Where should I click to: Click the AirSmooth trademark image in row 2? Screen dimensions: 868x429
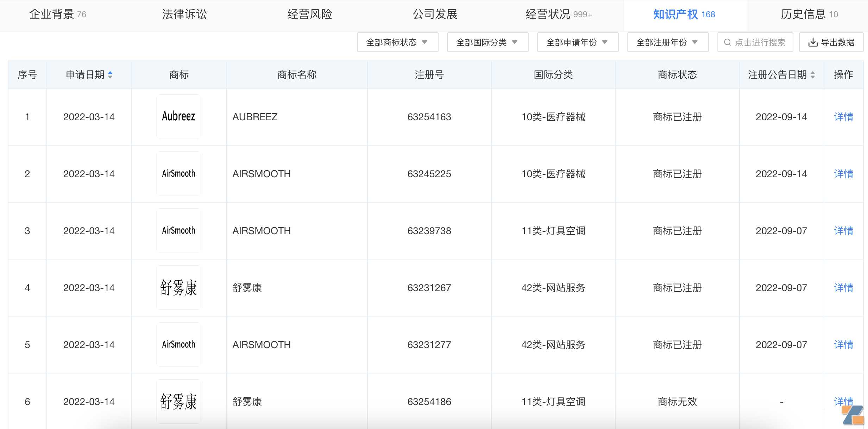[x=178, y=173]
